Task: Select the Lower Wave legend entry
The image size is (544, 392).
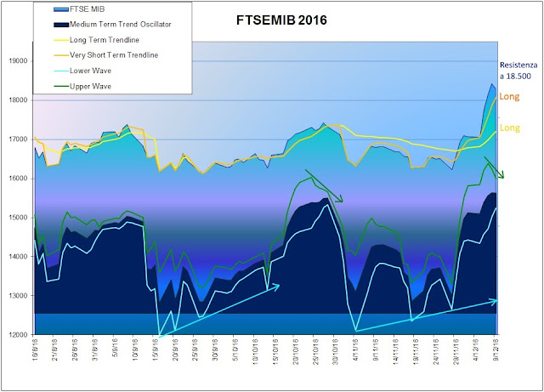Action: coord(82,71)
